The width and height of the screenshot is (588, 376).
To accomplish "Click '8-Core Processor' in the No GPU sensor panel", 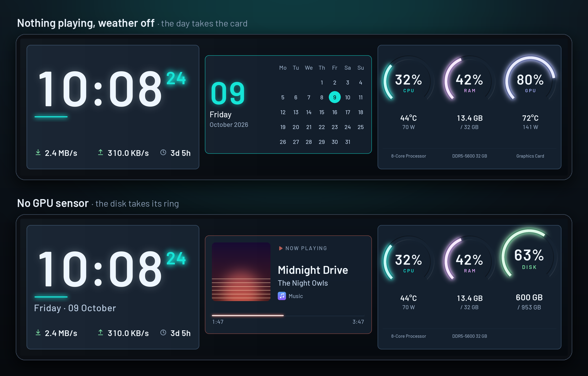I will coord(408,336).
